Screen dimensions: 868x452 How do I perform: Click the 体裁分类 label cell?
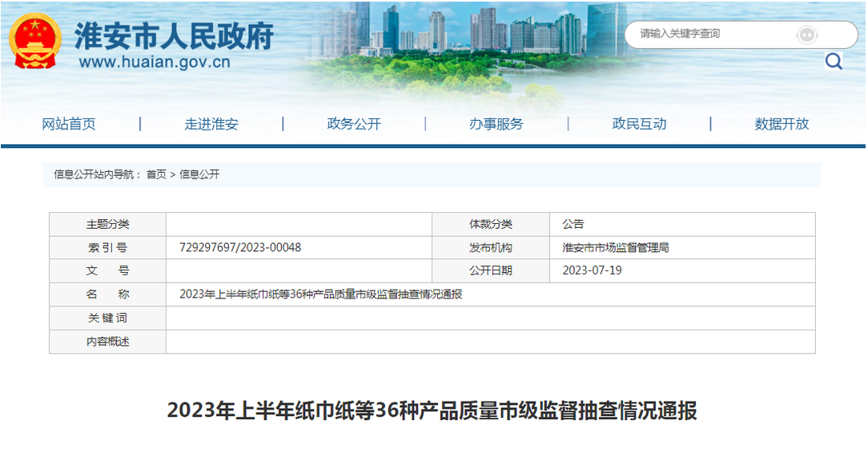tap(491, 224)
